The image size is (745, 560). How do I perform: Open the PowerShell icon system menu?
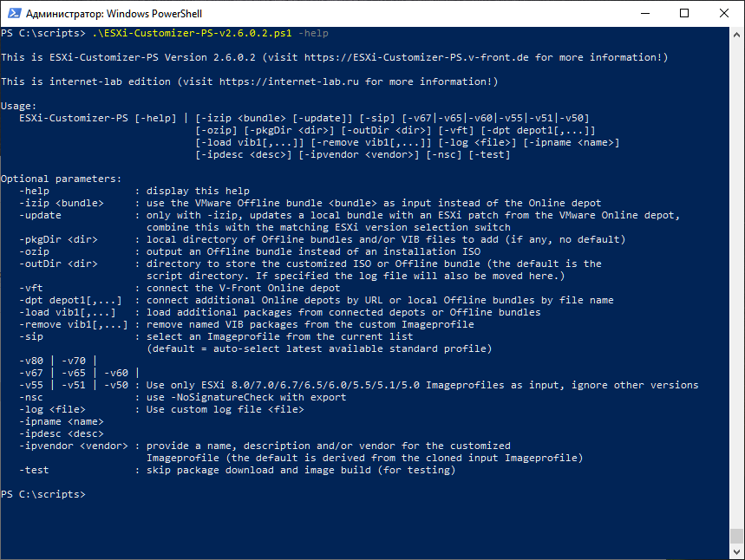coord(14,13)
